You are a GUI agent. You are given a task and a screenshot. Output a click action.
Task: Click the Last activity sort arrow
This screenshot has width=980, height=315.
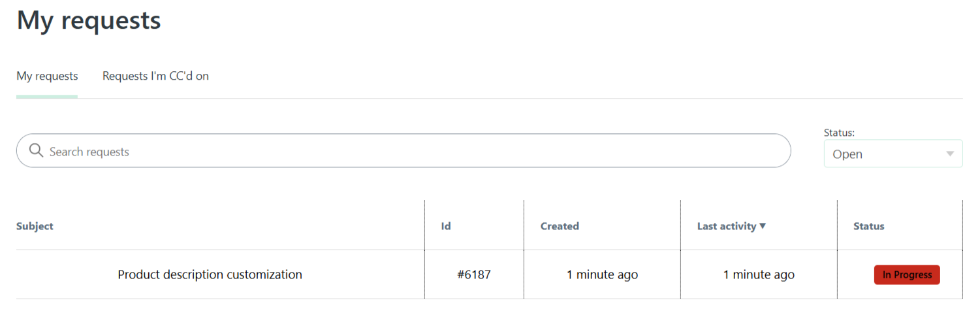pos(763,226)
